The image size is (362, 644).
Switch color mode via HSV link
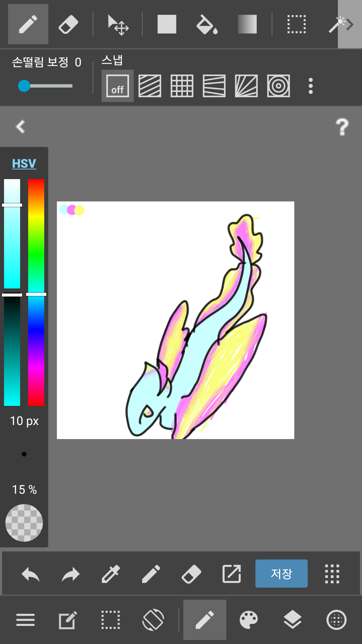[24, 164]
